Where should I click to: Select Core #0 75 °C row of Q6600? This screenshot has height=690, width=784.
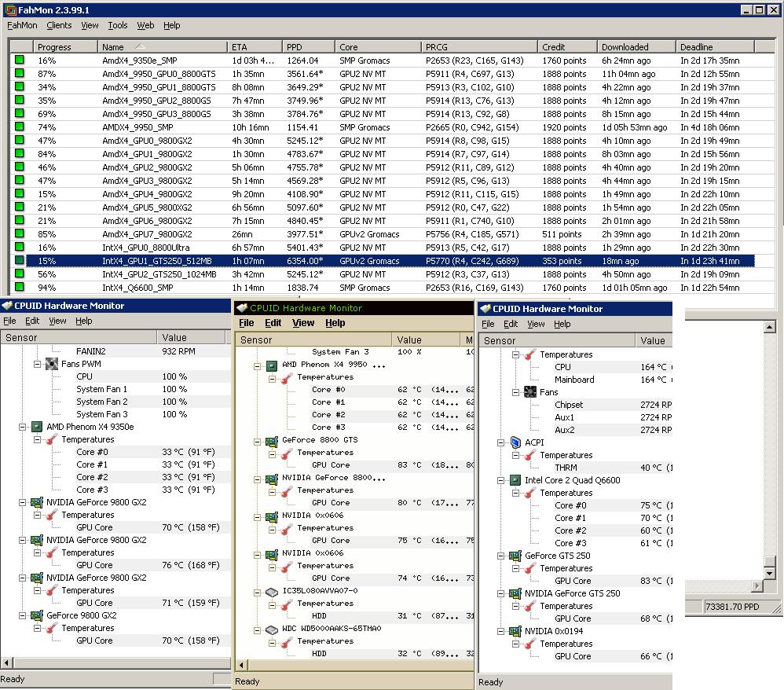point(613,505)
